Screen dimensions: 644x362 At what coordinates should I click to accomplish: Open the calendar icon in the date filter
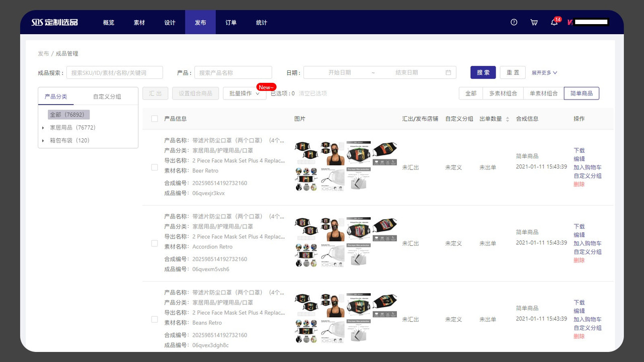pos(448,72)
